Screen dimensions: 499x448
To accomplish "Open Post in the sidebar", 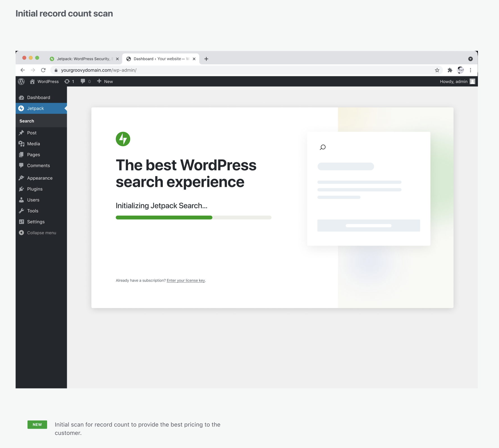I will pos(41,133).
